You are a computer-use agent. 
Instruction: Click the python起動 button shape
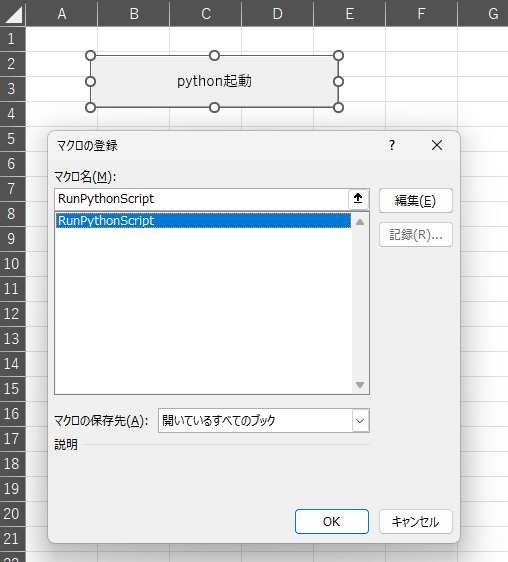click(214, 81)
